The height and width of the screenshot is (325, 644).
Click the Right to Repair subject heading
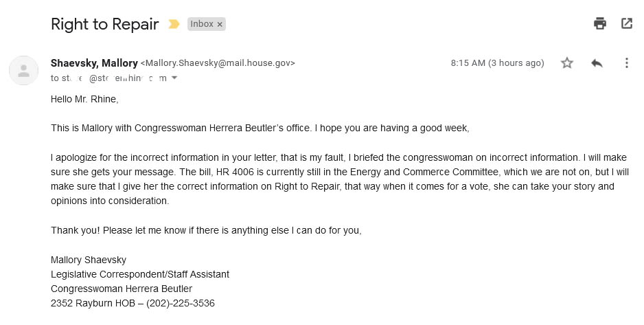tap(105, 24)
